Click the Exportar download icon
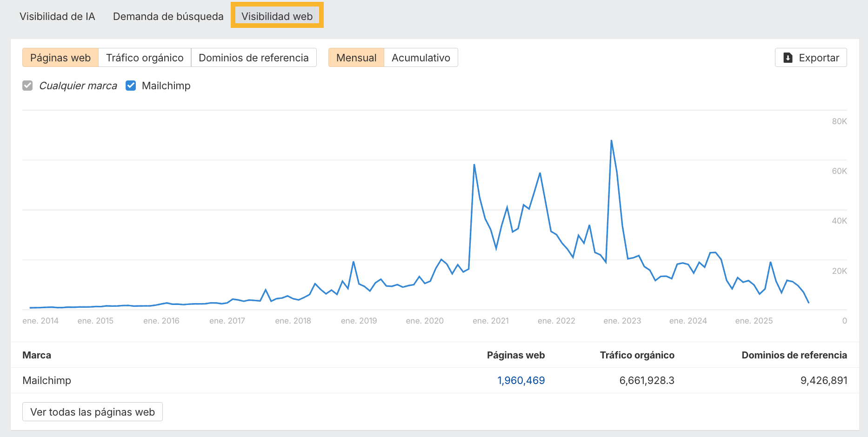 point(788,58)
